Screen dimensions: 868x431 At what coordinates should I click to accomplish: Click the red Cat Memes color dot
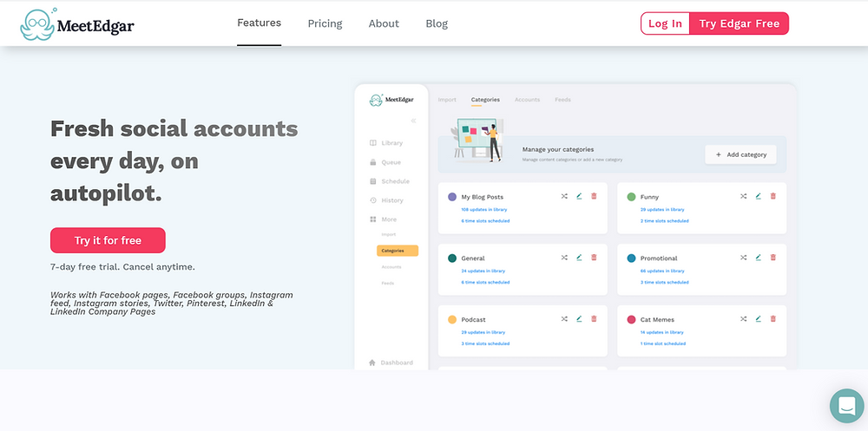(x=632, y=320)
